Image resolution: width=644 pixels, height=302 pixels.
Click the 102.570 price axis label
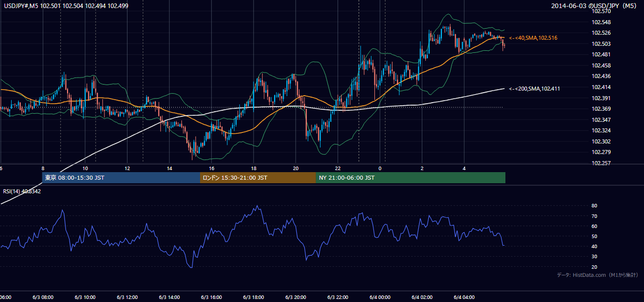(x=600, y=11)
